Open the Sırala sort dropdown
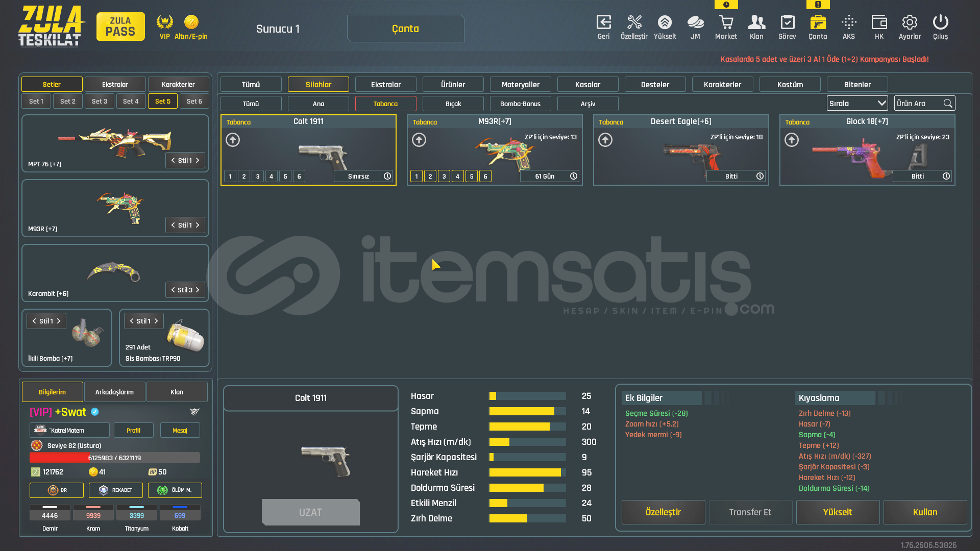This screenshot has height=551, width=980. 857,104
